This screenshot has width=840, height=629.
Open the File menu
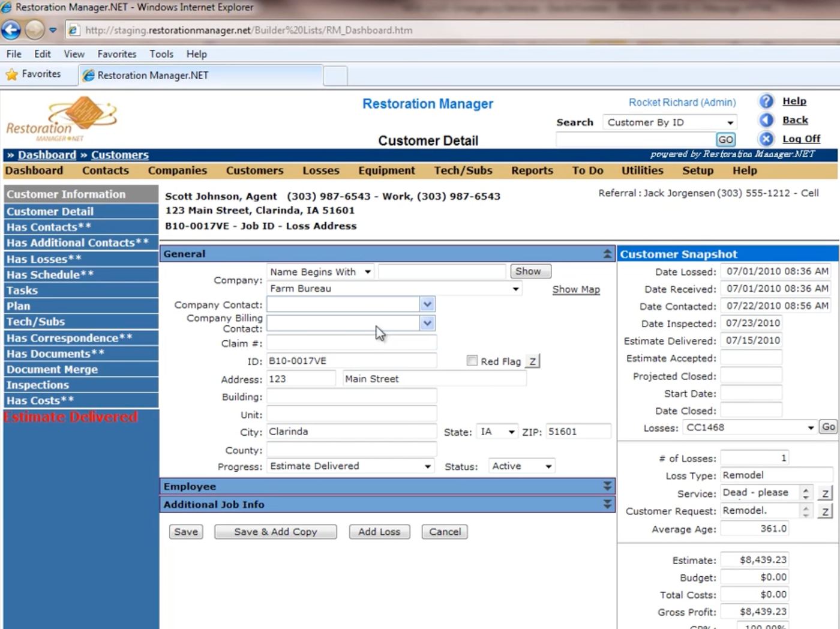pos(14,54)
